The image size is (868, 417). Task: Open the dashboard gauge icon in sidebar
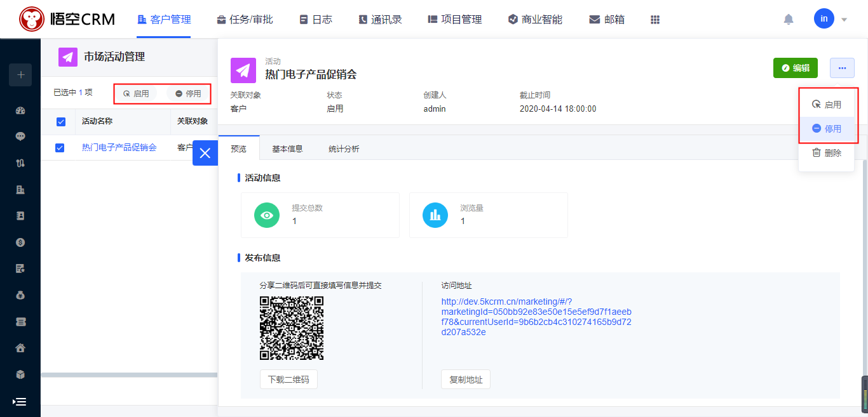coord(20,110)
